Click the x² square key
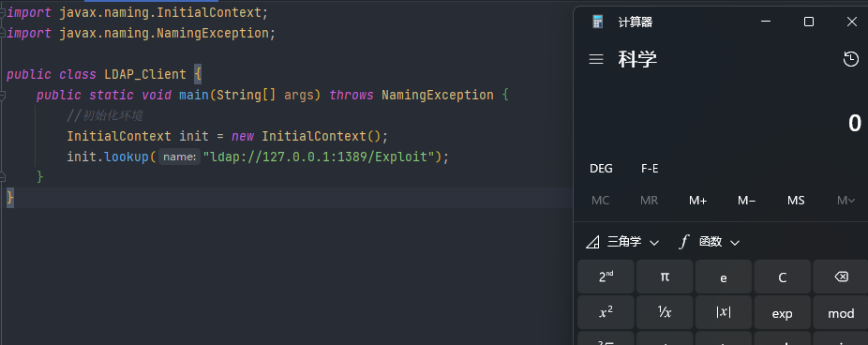The width and height of the screenshot is (868, 345). click(x=606, y=312)
